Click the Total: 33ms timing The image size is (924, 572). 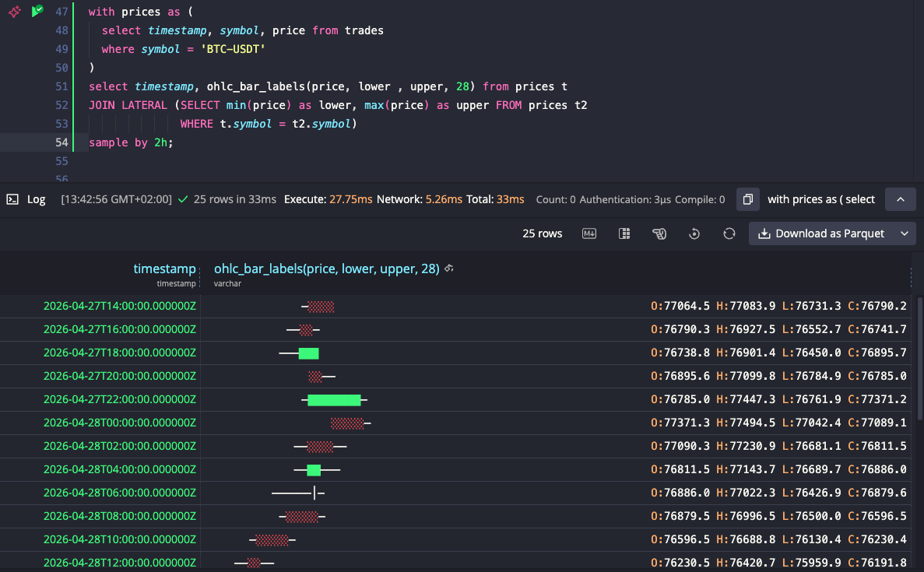coord(495,199)
